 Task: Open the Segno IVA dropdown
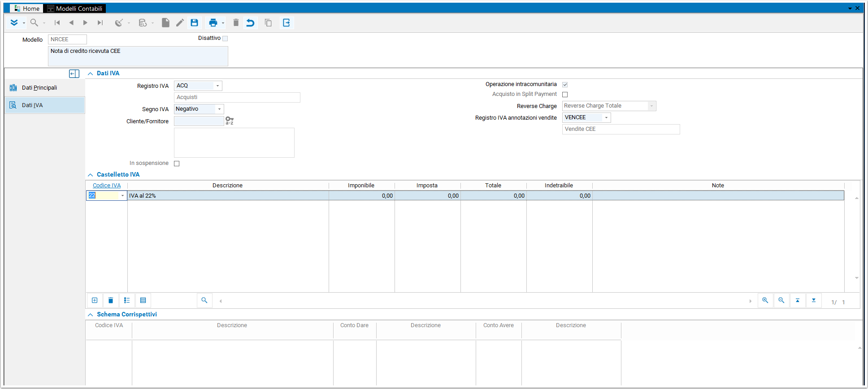point(219,109)
